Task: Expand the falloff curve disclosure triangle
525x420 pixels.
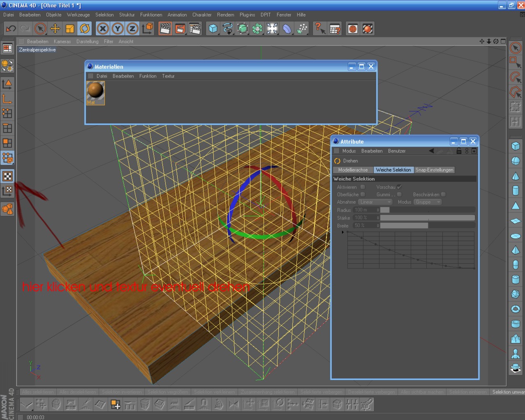Action: click(342, 232)
